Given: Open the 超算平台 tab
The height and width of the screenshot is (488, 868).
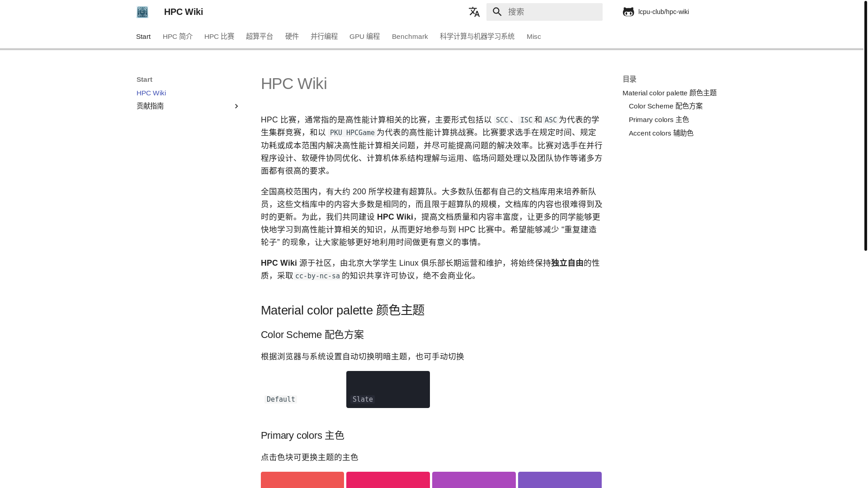Looking at the screenshot, I should (x=259, y=37).
